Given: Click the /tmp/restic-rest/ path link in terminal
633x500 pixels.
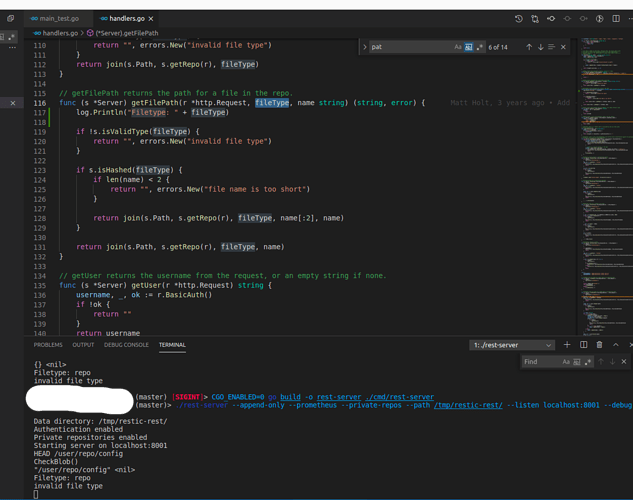Looking at the screenshot, I should pyautogui.click(x=468, y=405).
